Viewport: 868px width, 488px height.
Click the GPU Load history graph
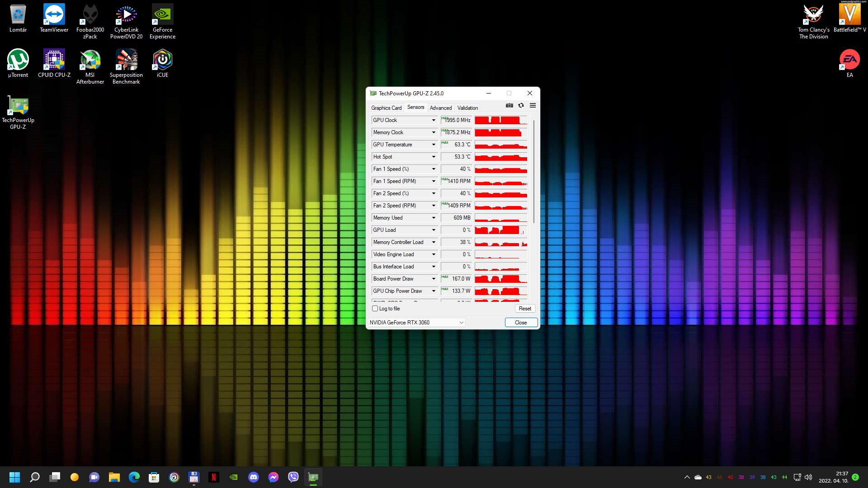(501, 230)
